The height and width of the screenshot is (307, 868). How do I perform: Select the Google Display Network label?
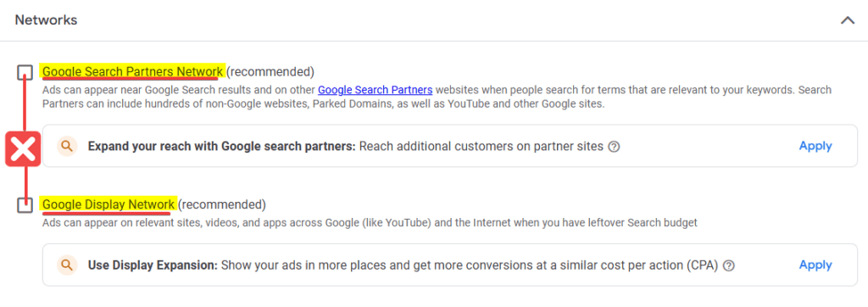[108, 205]
